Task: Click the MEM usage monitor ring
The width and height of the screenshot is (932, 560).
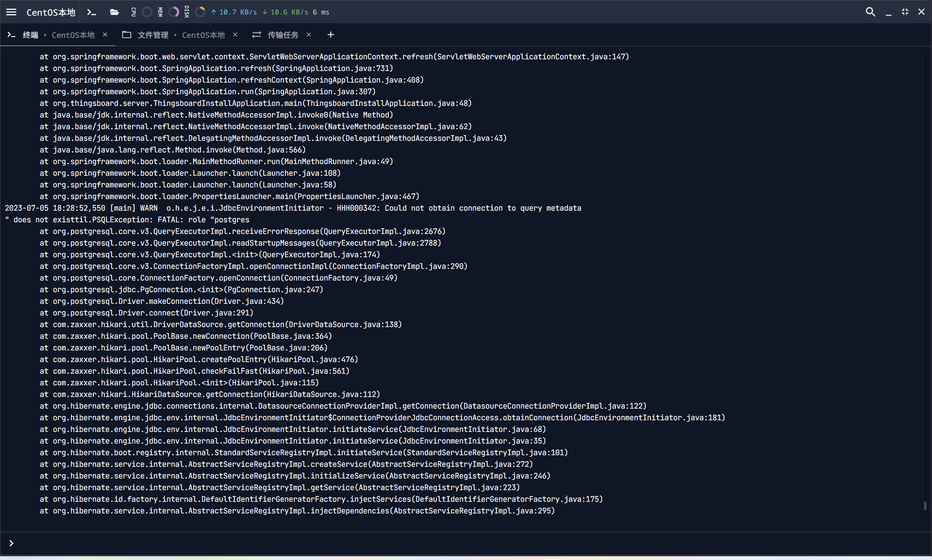Action: pyautogui.click(x=173, y=12)
